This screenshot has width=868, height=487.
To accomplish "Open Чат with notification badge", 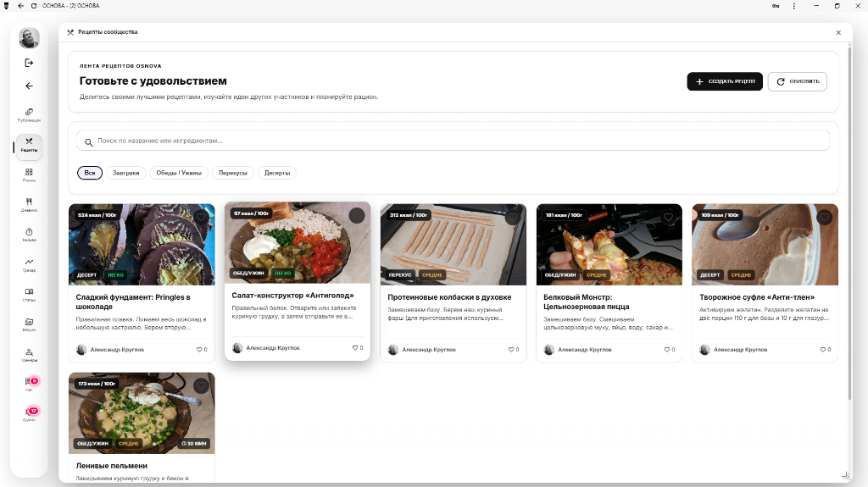I will click(29, 384).
